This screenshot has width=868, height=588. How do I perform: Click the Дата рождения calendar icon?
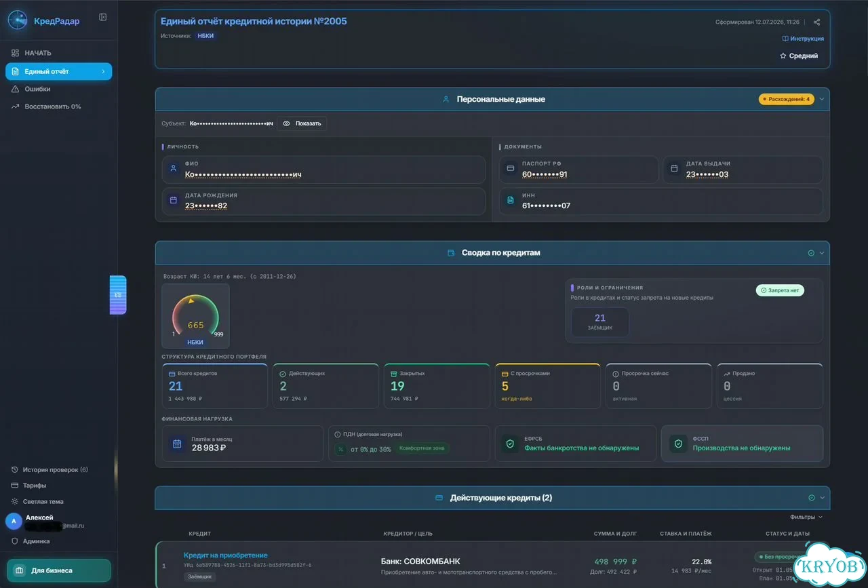173,201
